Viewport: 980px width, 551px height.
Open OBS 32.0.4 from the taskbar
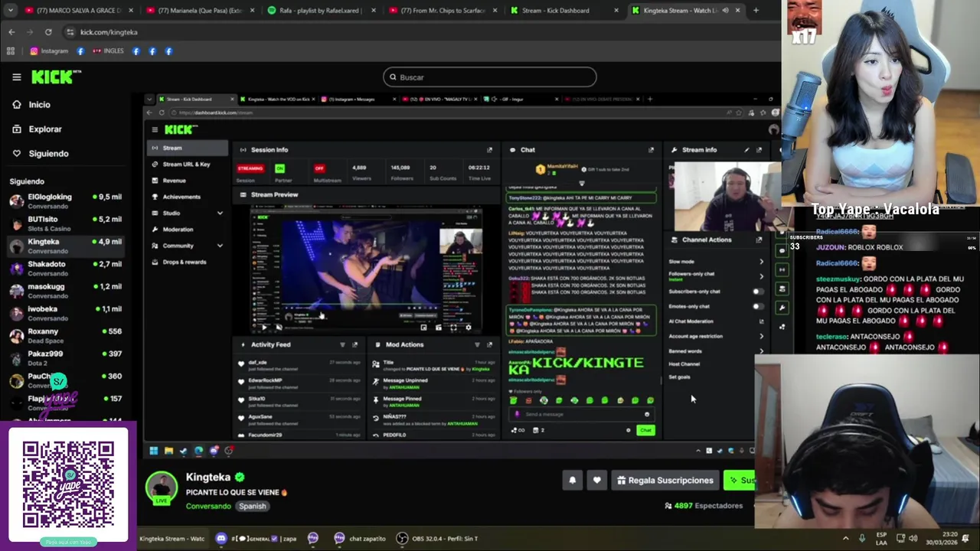pyautogui.click(x=438, y=539)
